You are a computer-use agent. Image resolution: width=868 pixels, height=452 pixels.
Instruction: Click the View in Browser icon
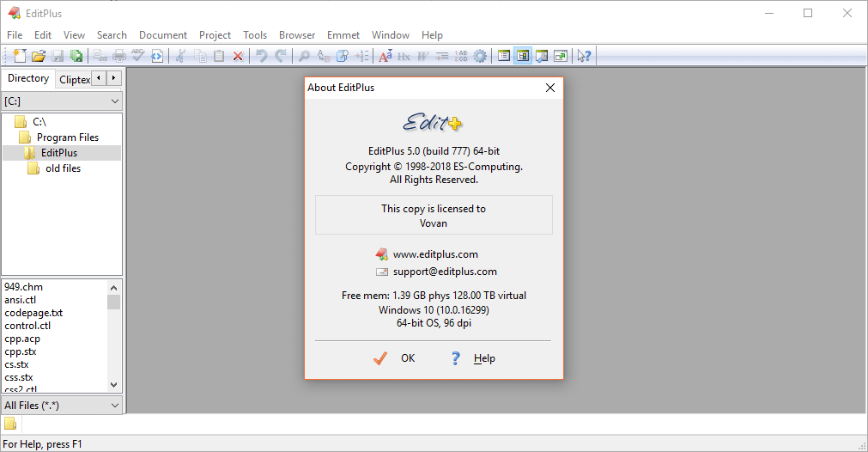tap(157, 55)
